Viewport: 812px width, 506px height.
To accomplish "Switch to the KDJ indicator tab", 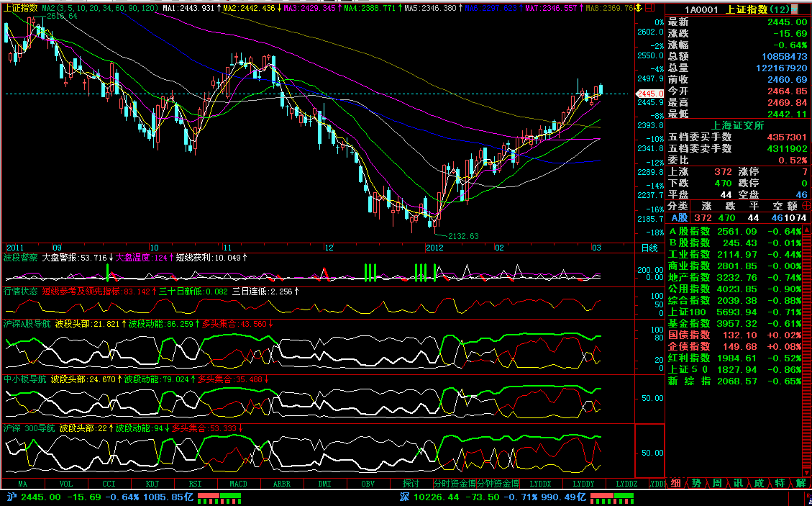I will click(152, 484).
